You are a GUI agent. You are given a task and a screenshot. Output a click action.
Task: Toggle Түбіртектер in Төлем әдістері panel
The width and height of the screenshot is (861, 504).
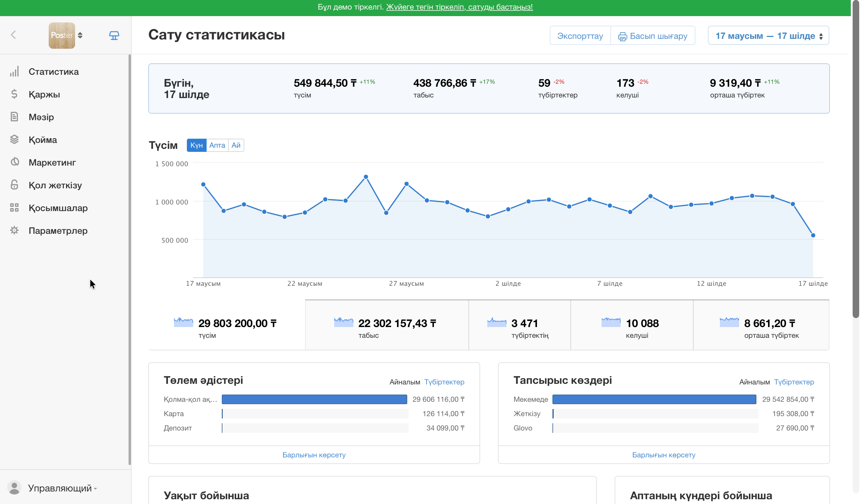444,382
